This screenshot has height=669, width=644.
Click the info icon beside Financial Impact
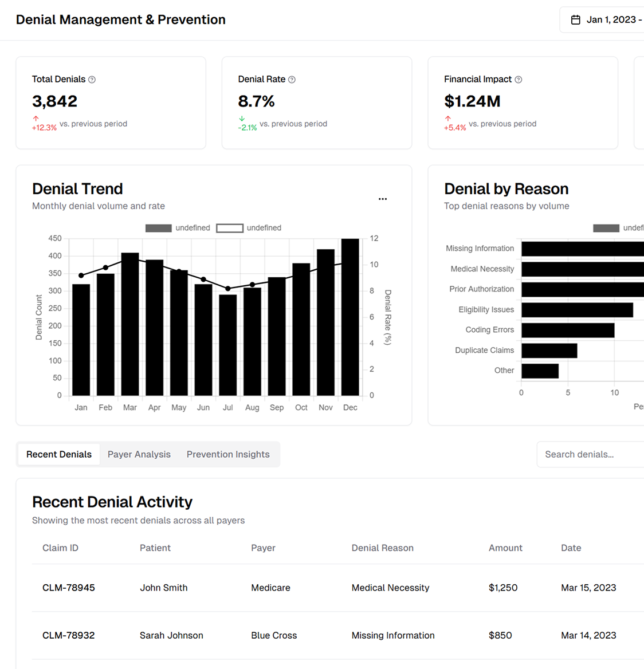[519, 80]
